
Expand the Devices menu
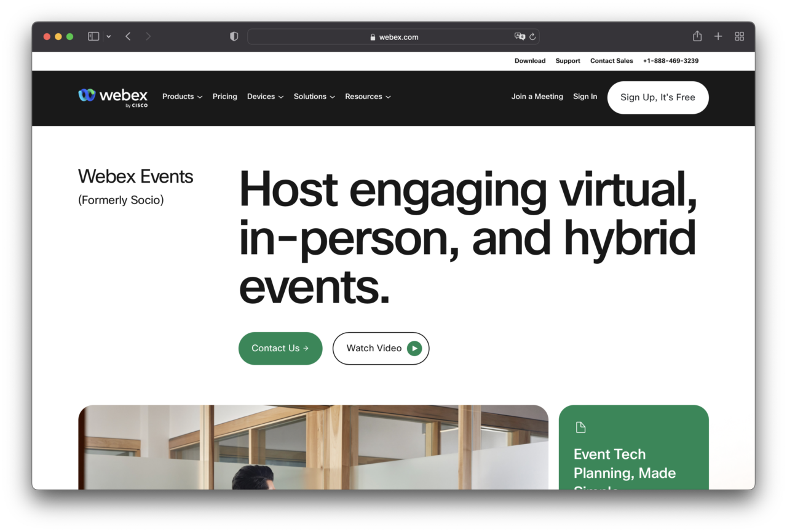tap(265, 97)
